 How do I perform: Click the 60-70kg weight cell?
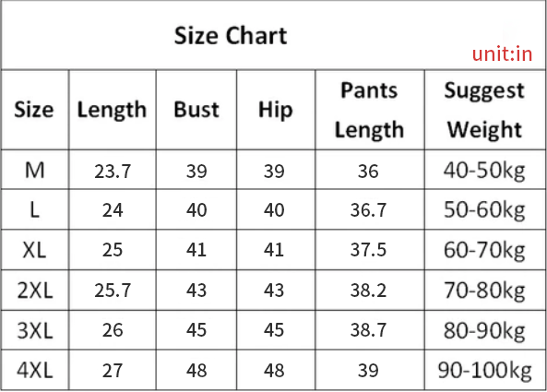tap(484, 251)
